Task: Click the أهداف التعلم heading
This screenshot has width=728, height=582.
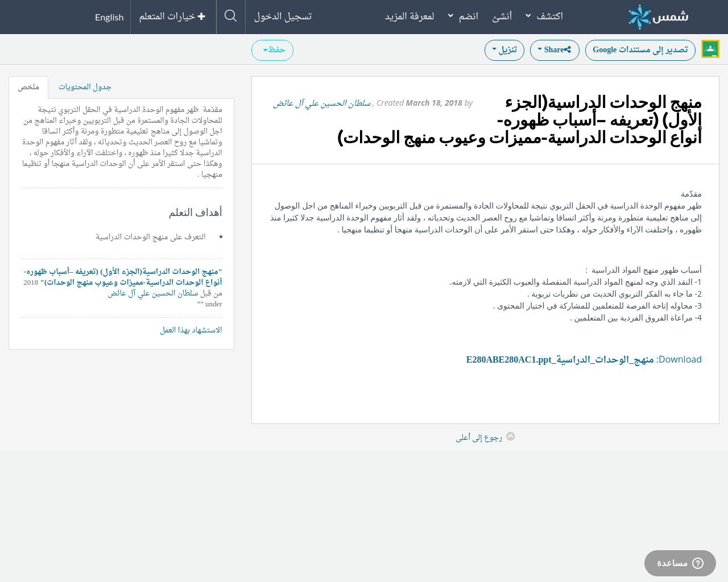Action: [x=195, y=213]
